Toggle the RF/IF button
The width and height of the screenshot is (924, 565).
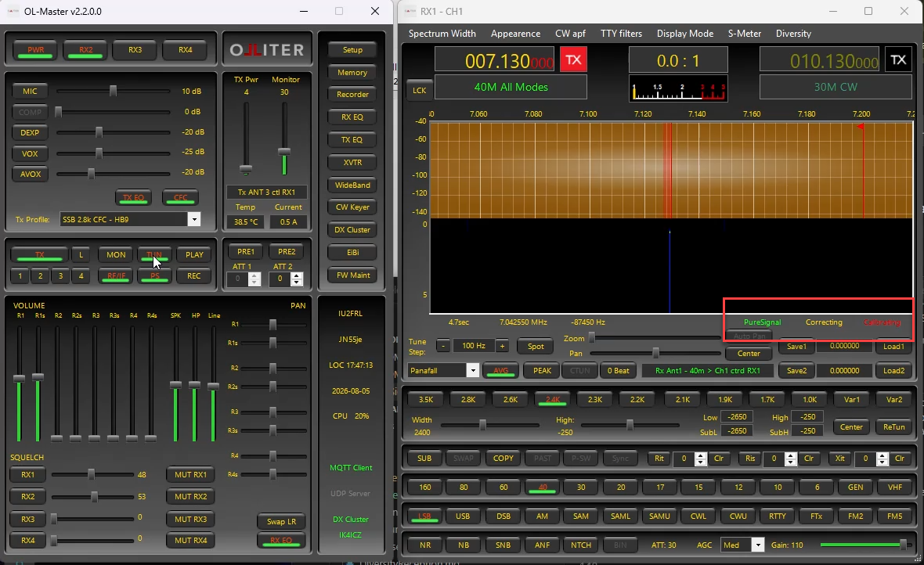pyautogui.click(x=116, y=275)
